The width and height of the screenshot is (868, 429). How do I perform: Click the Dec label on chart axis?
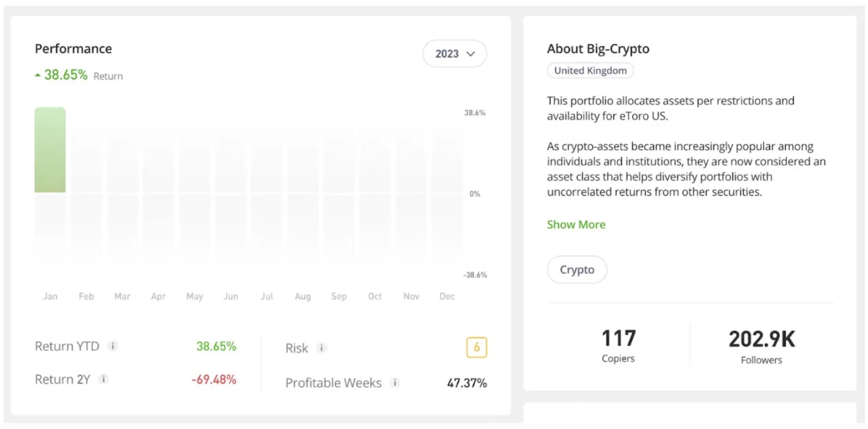[447, 296]
